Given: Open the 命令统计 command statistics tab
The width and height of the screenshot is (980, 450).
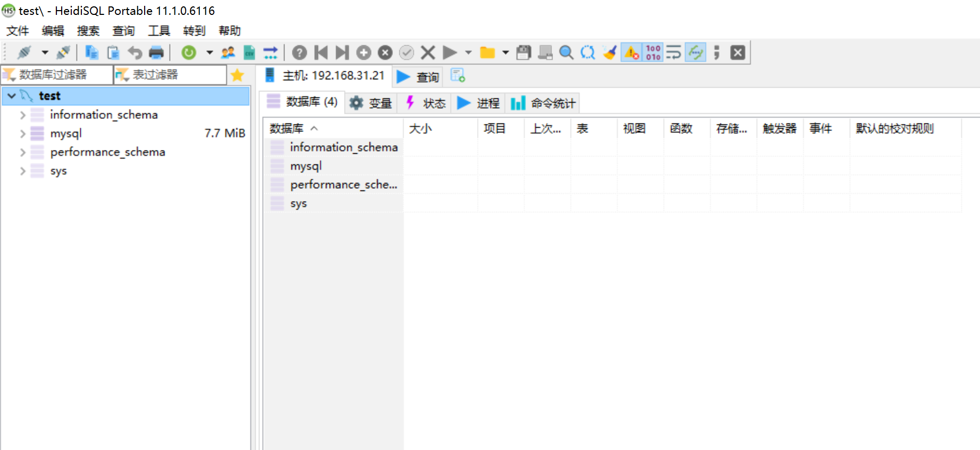Looking at the screenshot, I should (x=543, y=103).
